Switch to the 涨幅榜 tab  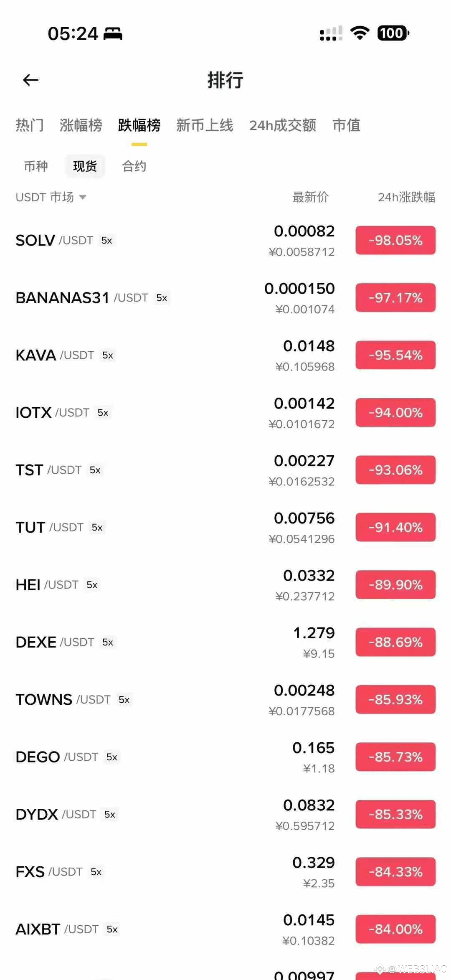pyautogui.click(x=81, y=125)
